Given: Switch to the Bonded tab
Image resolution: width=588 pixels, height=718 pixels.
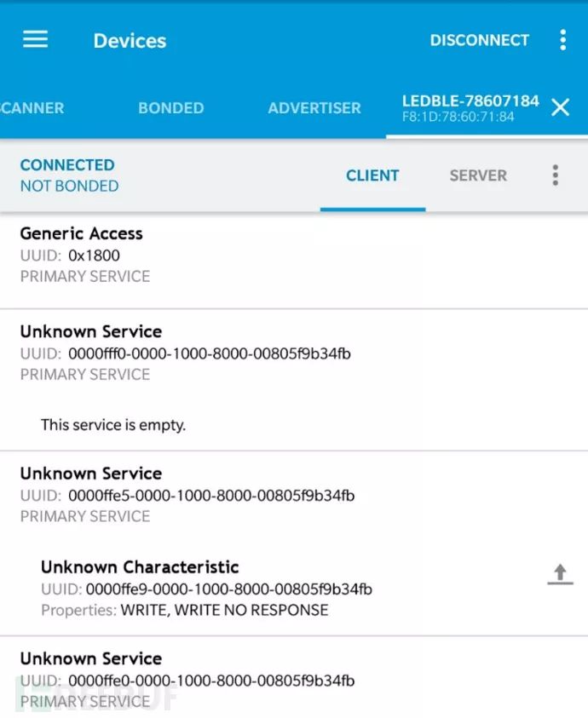Looking at the screenshot, I should 170,108.
